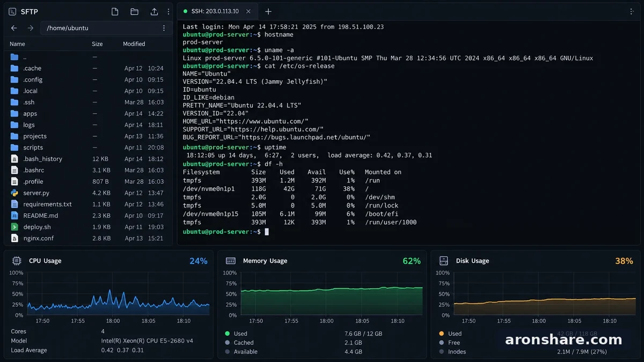This screenshot has width=644, height=362.
Task: Click the Available legend entry in Memory
Action: 245,352
